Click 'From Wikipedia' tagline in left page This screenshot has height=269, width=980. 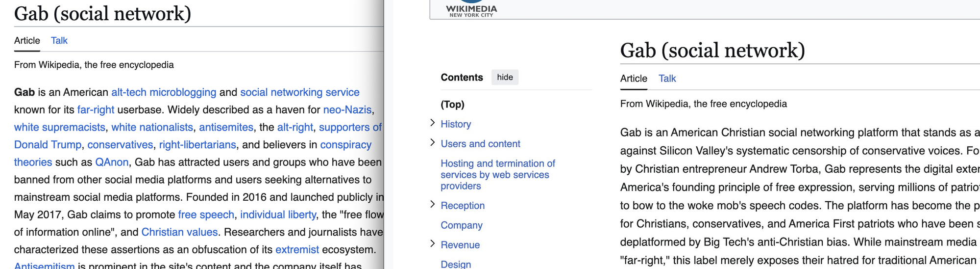click(94, 65)
